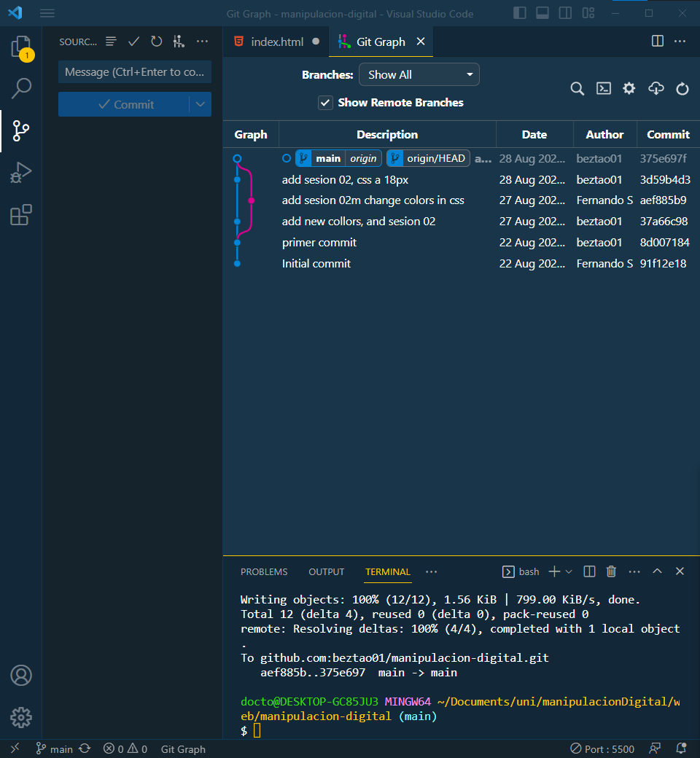Image resolution: width=700 pixels, height=758 pixels.
Task: Refresh the Git Graph view
Action: (682, 88)
